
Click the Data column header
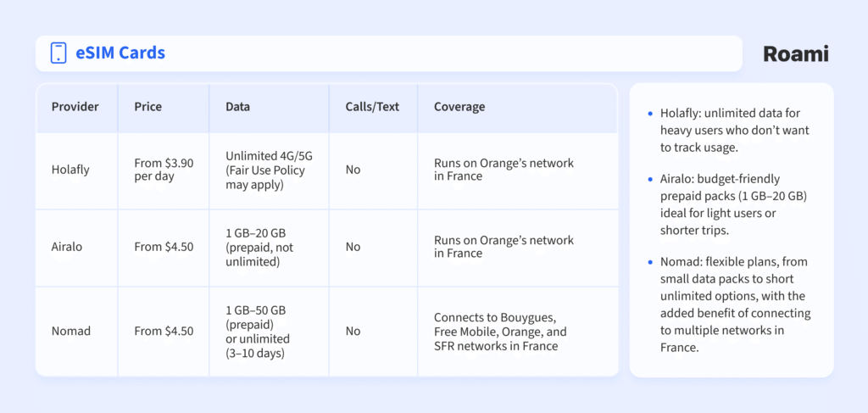point(237,107)
